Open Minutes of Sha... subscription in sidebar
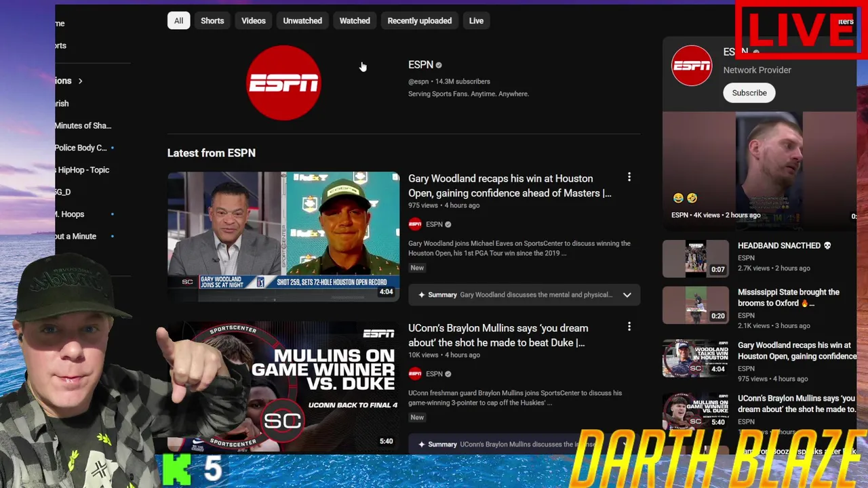The width and height of the screenshot is (868, 488). 85,125
